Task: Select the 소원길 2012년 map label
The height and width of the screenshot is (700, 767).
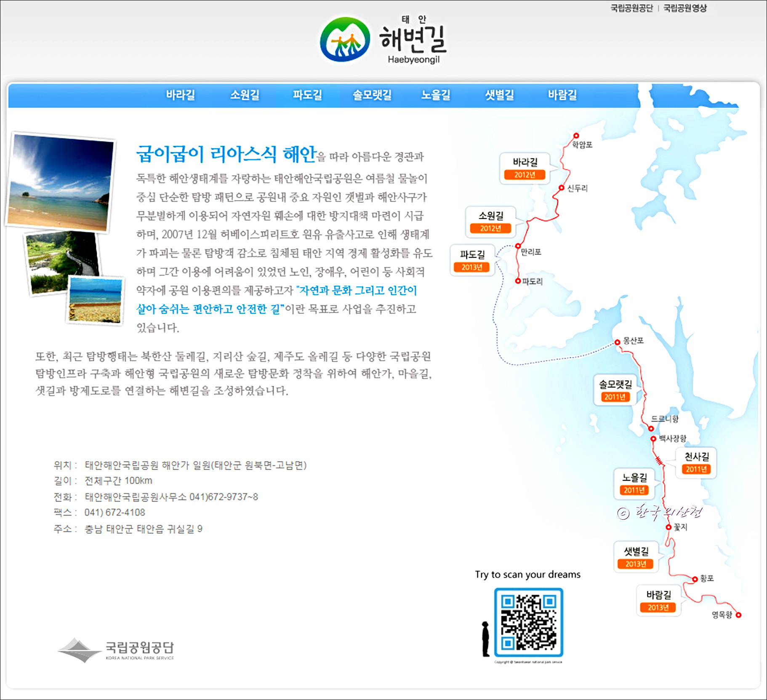Action: tap(490, 222)
